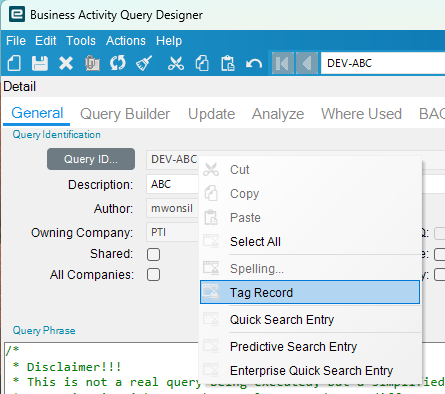Go to previous record arrow icon
Image resolution: width=445 pixels, height=394 pixels.
point(307,63)
